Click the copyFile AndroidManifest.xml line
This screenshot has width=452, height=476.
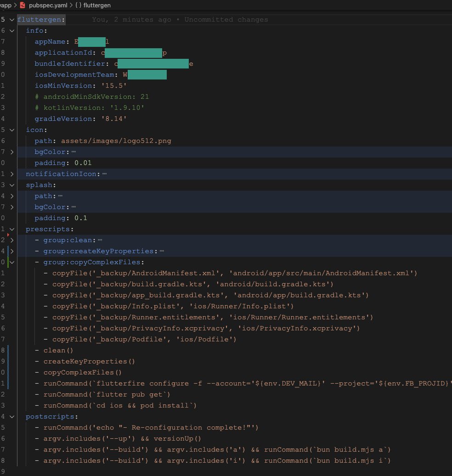click(231, 273)
